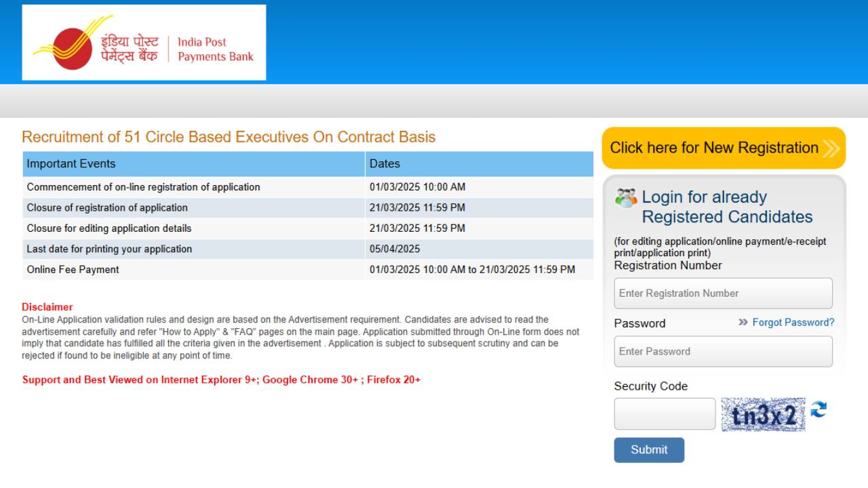Click the registered candidates people icon
The image size is (868, 488).
[x=626, y=197]
